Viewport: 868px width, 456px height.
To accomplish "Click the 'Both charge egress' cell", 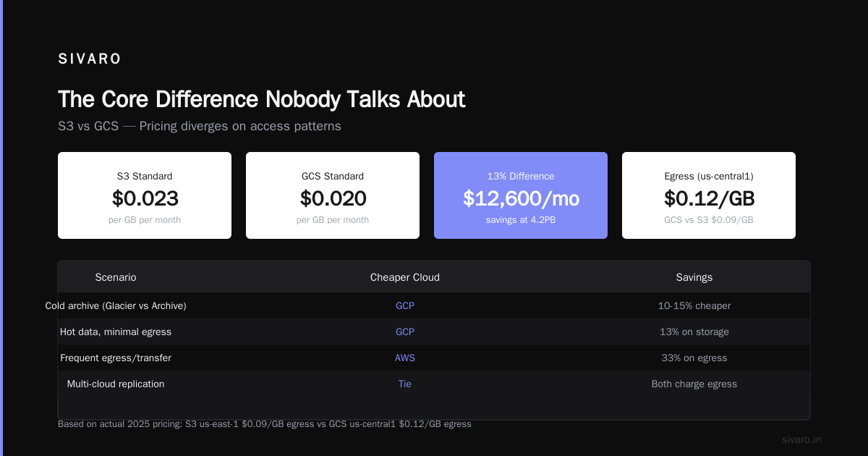I will pyautogui.click(x=694, y=384).
